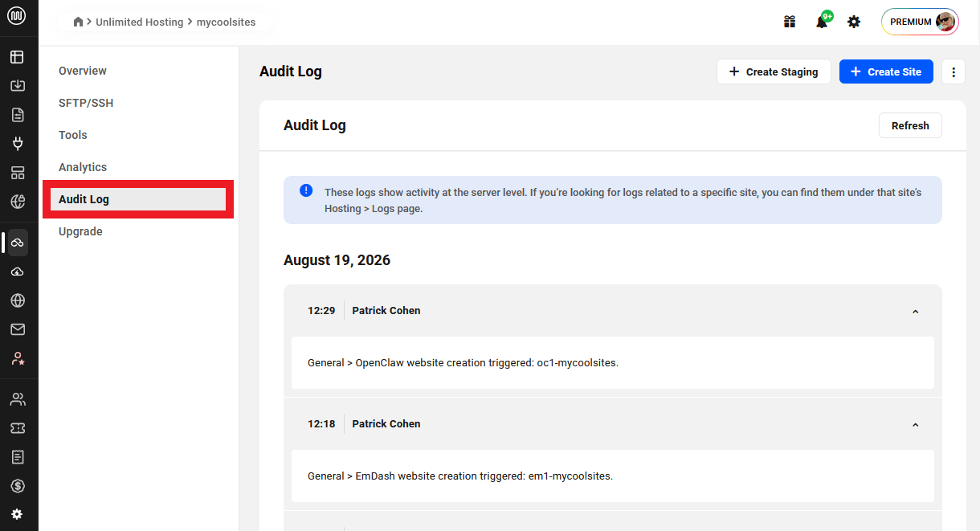
Task: Open the PREMIUM profile avatar menu
Action: 920,22
